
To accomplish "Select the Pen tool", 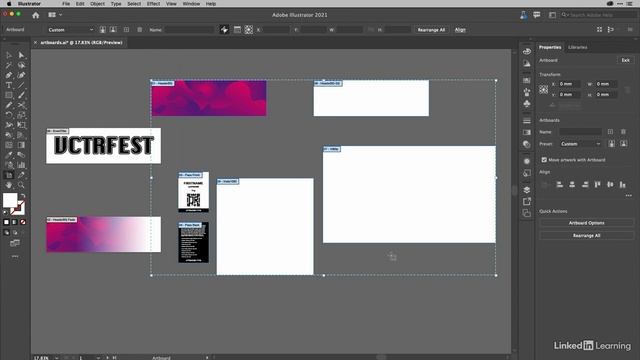I will pos(9,75).
